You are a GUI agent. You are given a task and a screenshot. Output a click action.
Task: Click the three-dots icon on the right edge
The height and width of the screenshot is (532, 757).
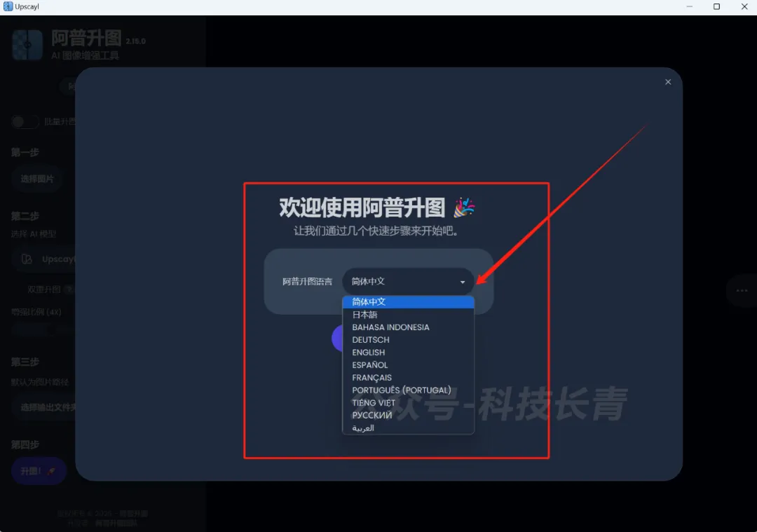pyautogui.click(x=742, y=290)
